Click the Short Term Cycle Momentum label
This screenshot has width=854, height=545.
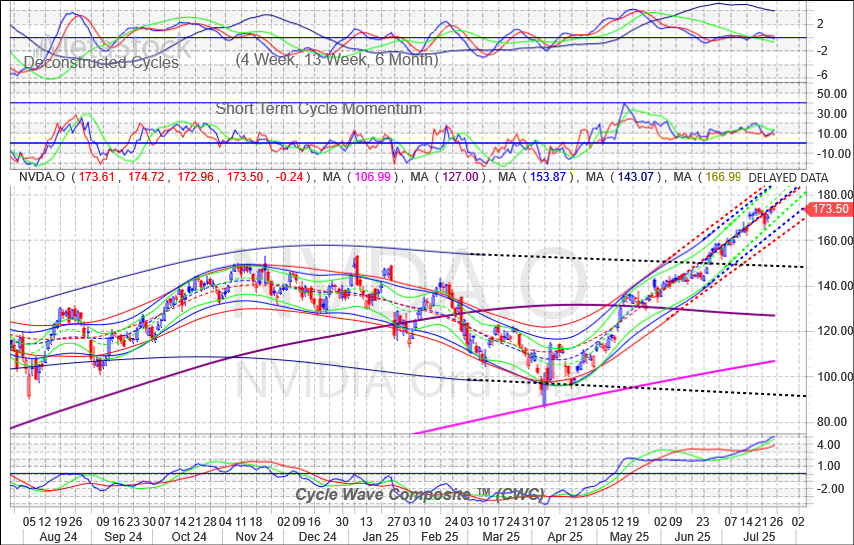tap(319, 108)
